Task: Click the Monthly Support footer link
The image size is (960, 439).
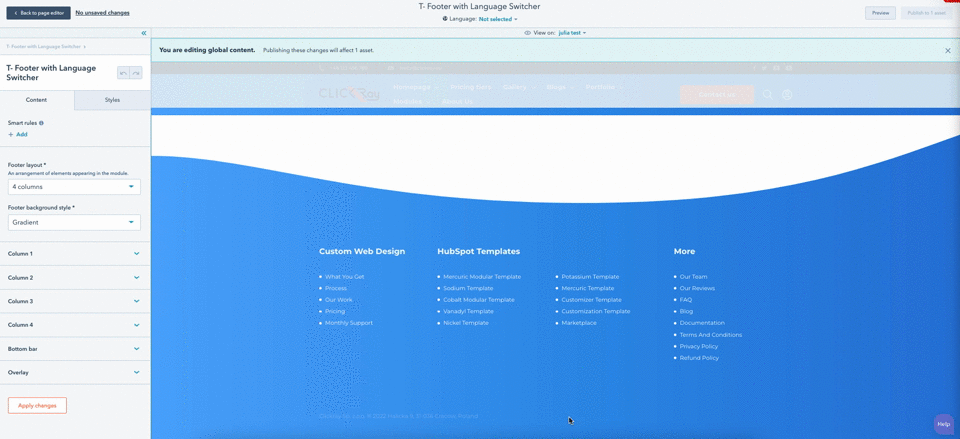Action: [x=349, y=323]
